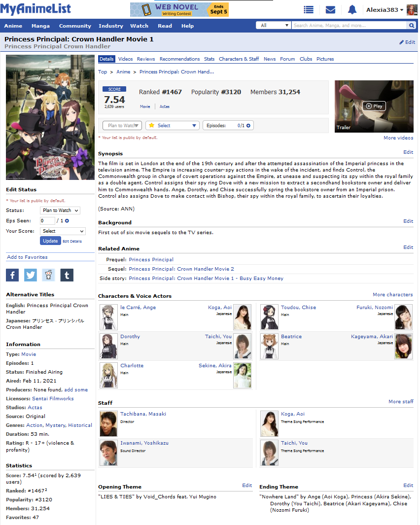
Task: Click the Update button
Action: [50, 241]
